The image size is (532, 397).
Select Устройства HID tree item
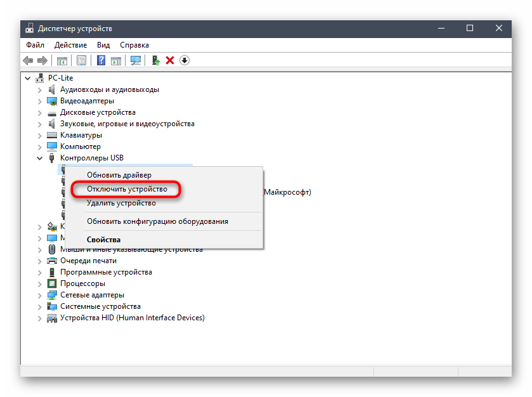pyautogui.click(x=132, y=318)
